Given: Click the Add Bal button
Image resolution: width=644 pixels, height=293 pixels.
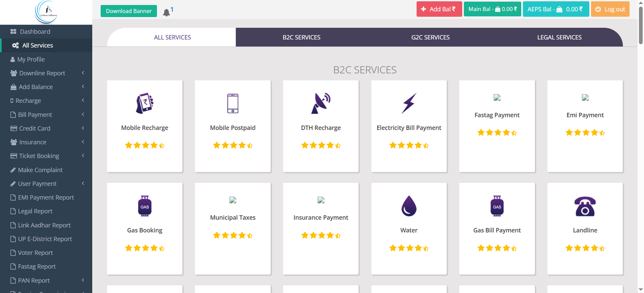Looking at the screenshot, I should point(439,9).
